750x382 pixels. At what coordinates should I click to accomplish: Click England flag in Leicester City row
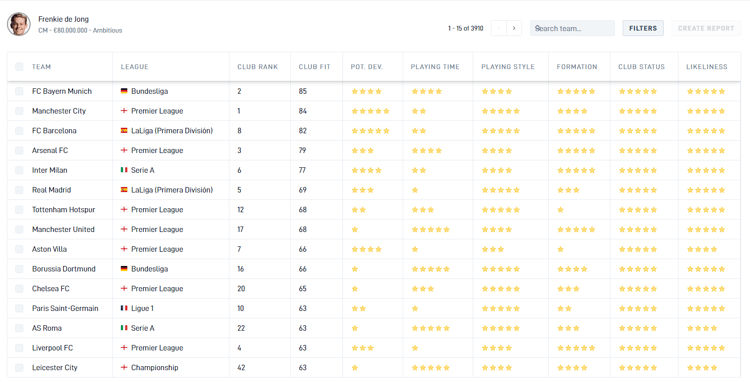(124, 368)
